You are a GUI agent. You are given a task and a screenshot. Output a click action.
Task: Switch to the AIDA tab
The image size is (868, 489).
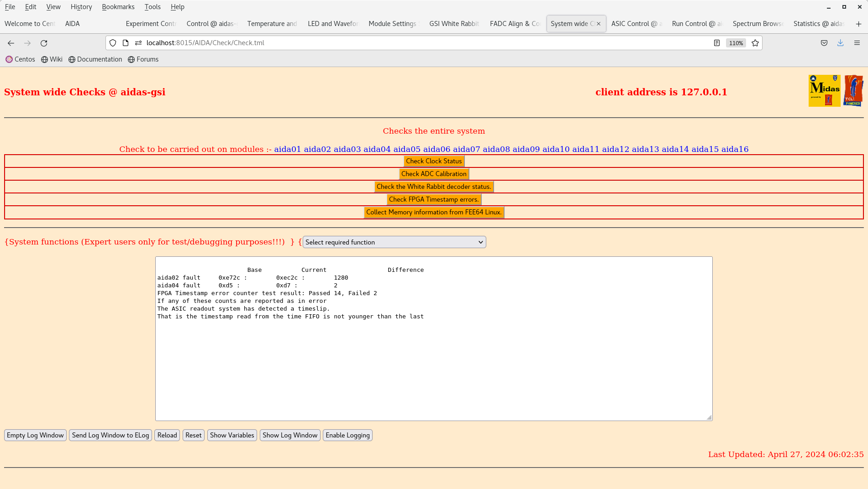pos(90,24)
